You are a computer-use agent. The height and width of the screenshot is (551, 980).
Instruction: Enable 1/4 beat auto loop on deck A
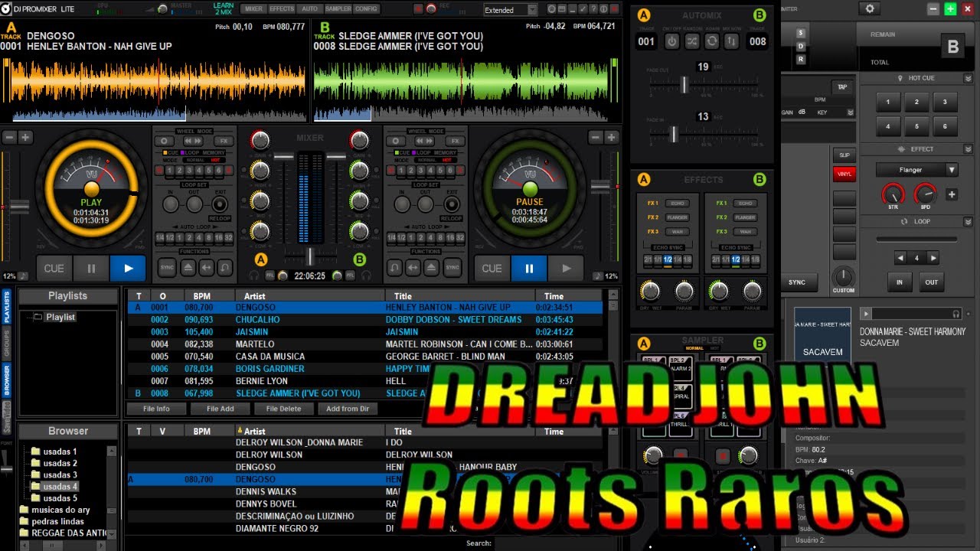click(159, 238)
